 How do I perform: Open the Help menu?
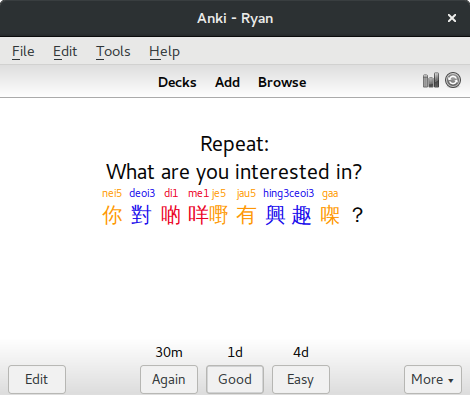coord(164,52)
